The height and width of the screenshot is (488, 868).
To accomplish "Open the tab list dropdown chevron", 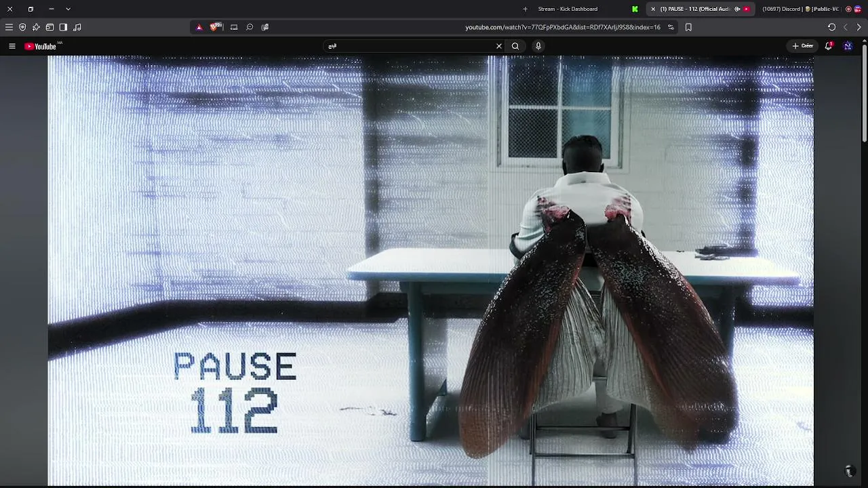I will (x=68, y=9).
